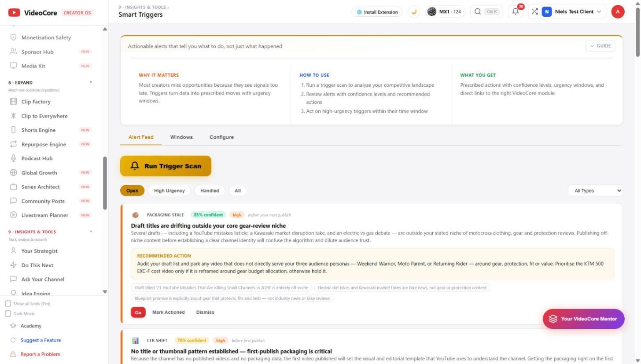Viewport: 641px width, 364px height.
Task: Switch to the Configure tab
Action: pyautogui.click(x=221, y=137)
